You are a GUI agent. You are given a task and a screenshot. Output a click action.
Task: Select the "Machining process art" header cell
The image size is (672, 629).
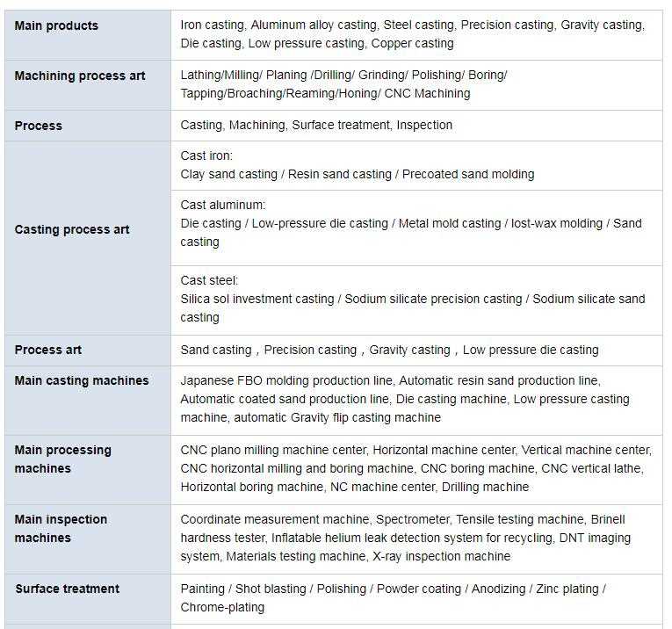80,76
